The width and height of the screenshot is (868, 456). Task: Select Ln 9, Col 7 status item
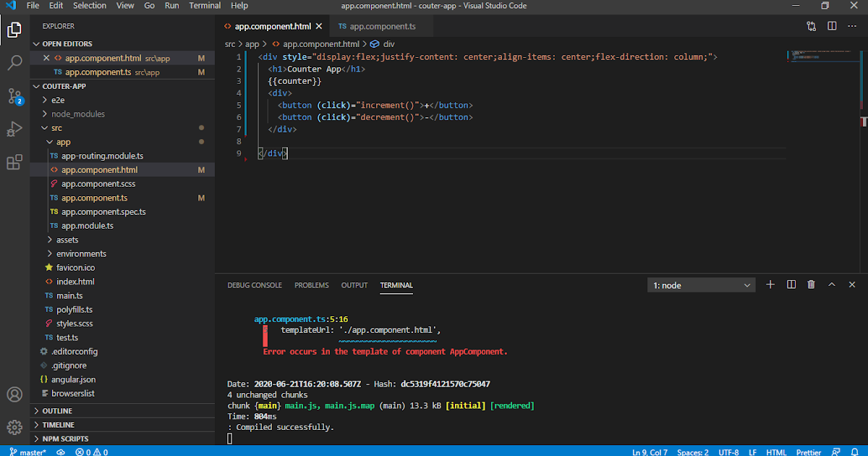point(650,452)
